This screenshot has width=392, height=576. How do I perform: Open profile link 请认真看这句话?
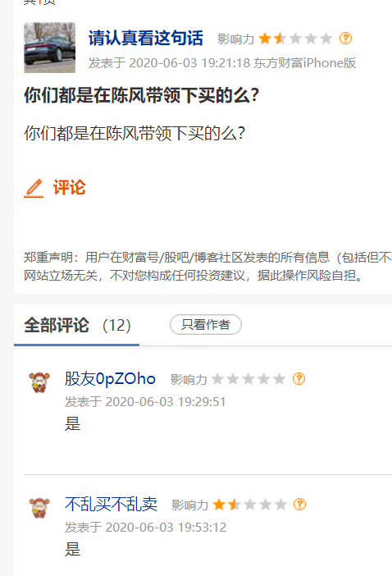[x=145, y=39]
